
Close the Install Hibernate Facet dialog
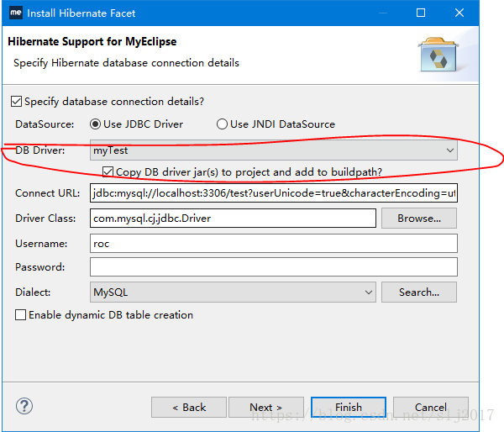459,13
